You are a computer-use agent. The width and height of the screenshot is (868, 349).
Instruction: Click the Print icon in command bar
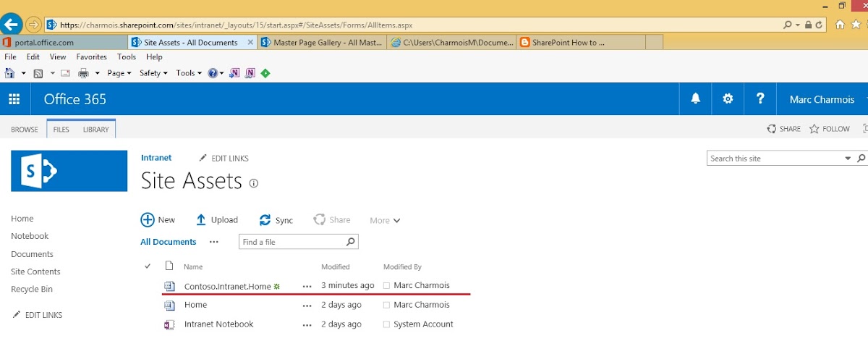[84, 73]
